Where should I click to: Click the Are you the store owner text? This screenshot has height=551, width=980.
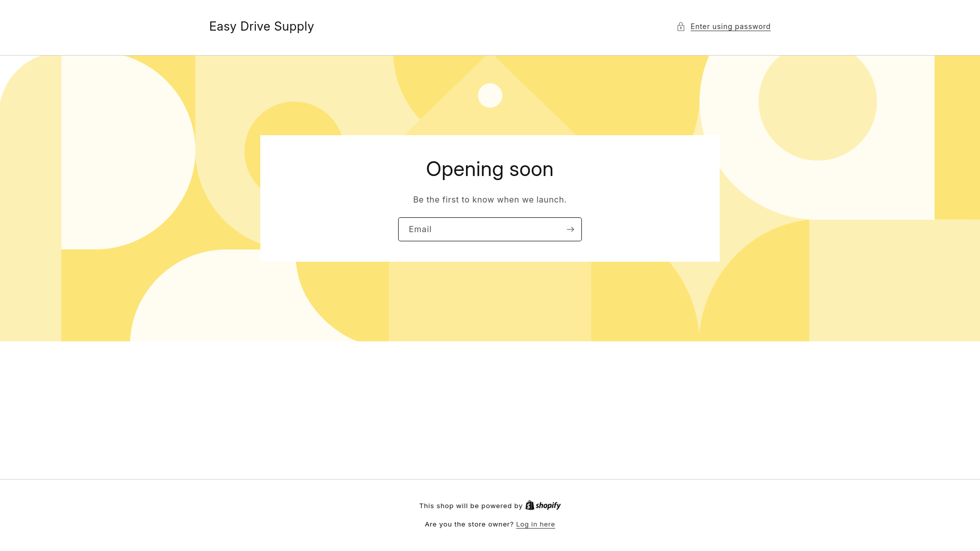(x=469, y=524)
